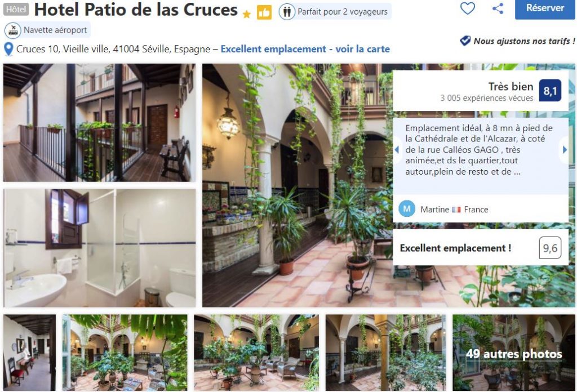Click the Réserver button

click(x=545, y=8)
